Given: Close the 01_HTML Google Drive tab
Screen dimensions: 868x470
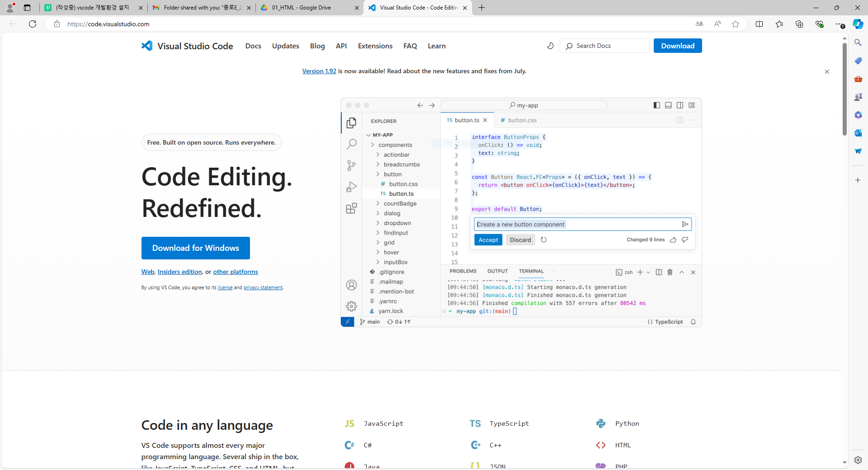Looking at the screenshot, I should pyautogui.click(x=357, y=8).
